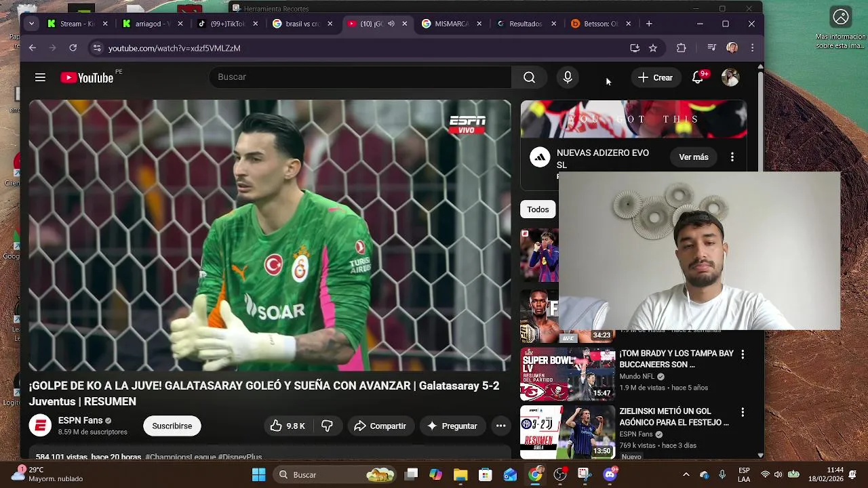Open Discord from the taskbar
The width and height of the screenshot is (868, 488).
610,474
